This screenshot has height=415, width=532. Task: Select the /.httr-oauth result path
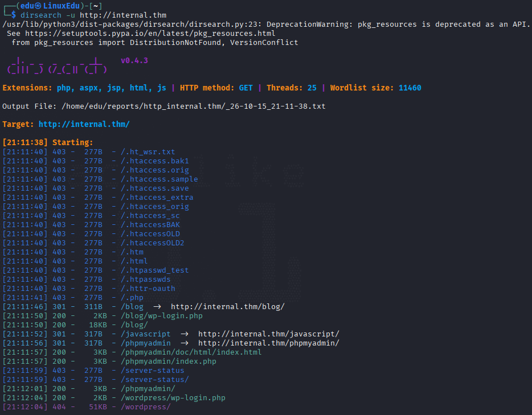pos(148,289)
